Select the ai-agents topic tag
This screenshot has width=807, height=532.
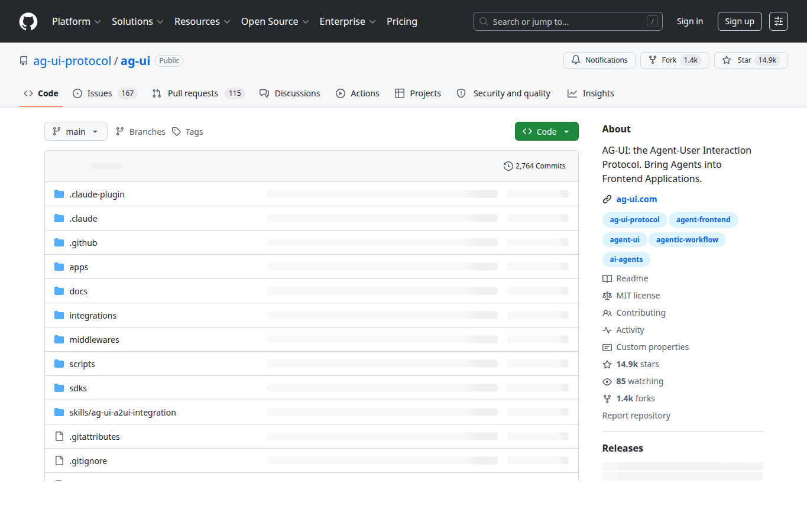click(626, 259)
